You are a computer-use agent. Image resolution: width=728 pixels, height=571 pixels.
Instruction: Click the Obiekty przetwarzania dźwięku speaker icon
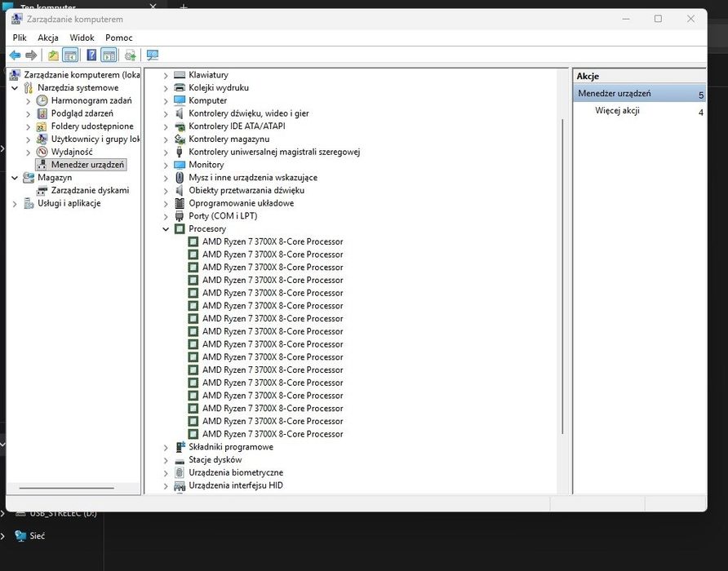tap(180, 190)
